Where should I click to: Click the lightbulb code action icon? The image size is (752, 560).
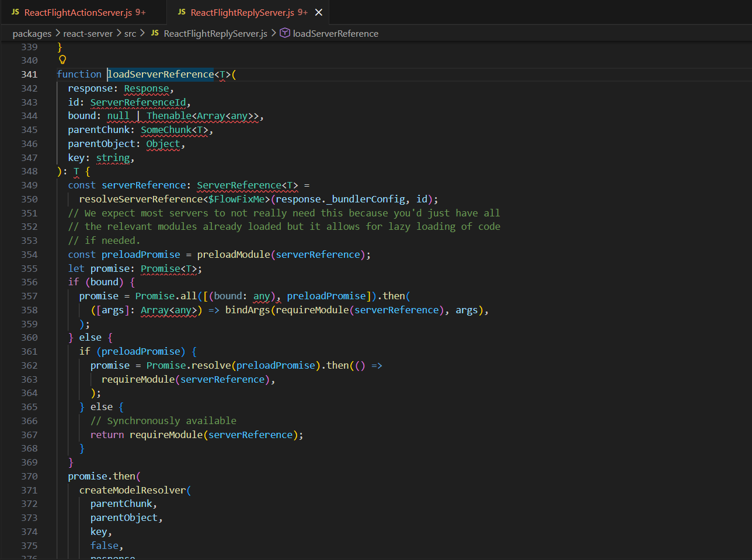point(62,60)
